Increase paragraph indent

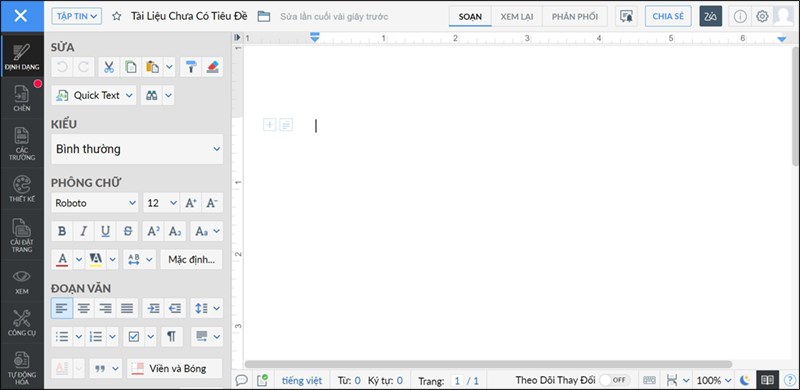click(x=154, y=308)
